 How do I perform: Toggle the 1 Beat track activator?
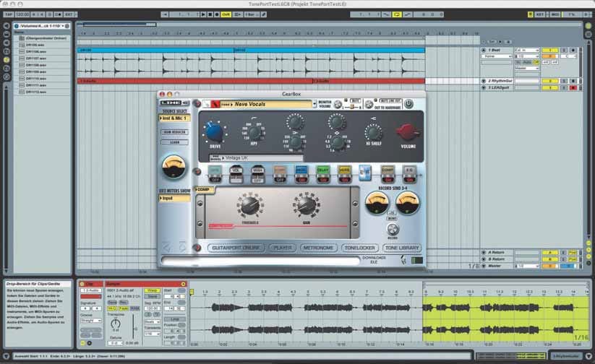[x=549, y=50]
